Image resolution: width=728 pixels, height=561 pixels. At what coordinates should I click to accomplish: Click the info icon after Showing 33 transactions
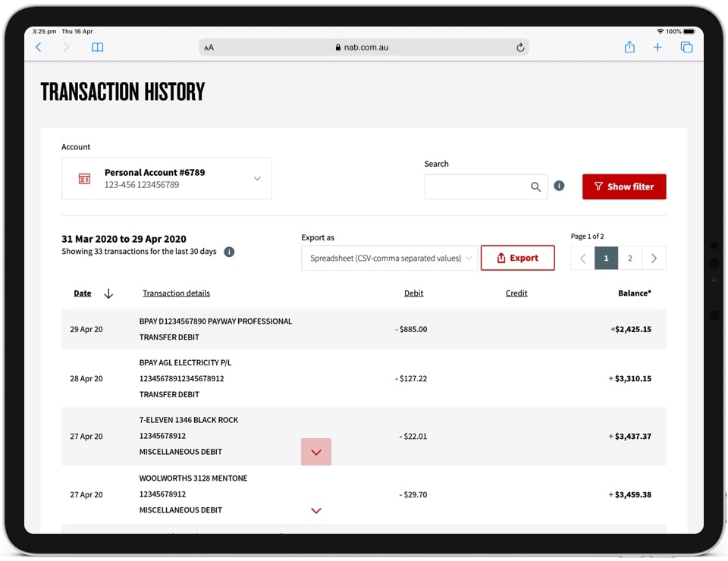(229, 252)
